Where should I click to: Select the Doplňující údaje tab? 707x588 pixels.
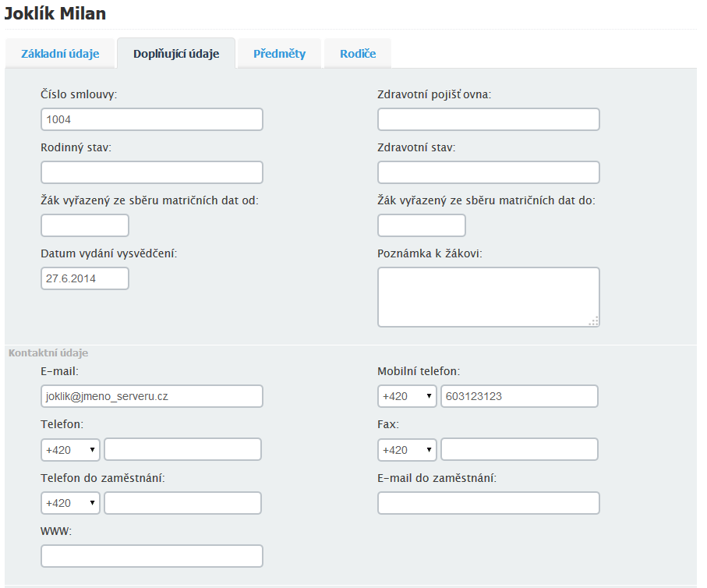click(x=176, y=54)
